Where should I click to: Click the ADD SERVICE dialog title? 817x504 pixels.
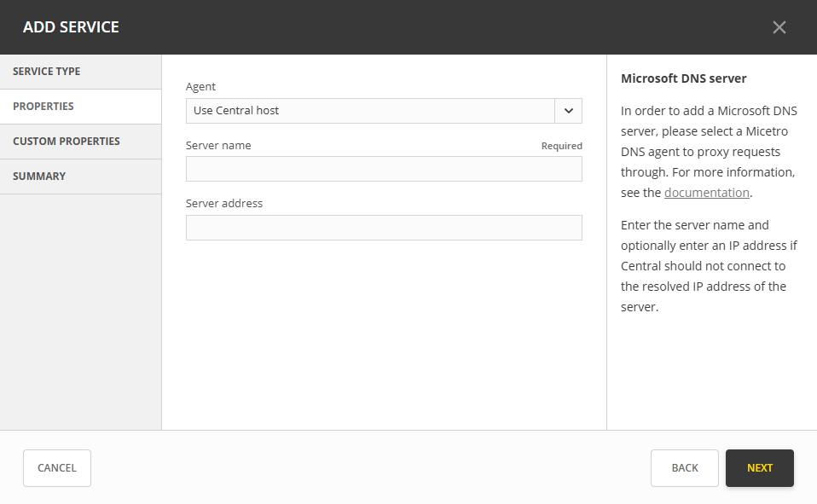point(71,27)
